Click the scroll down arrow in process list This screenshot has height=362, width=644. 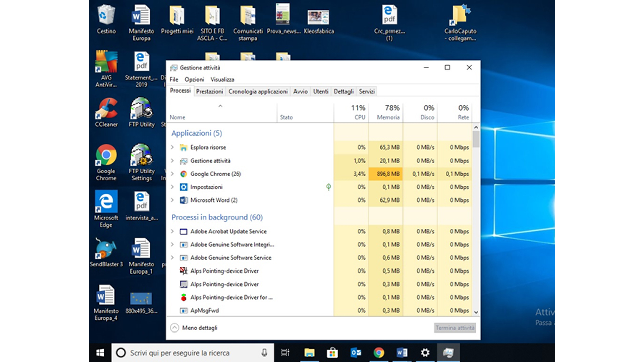tap(476, 312)
